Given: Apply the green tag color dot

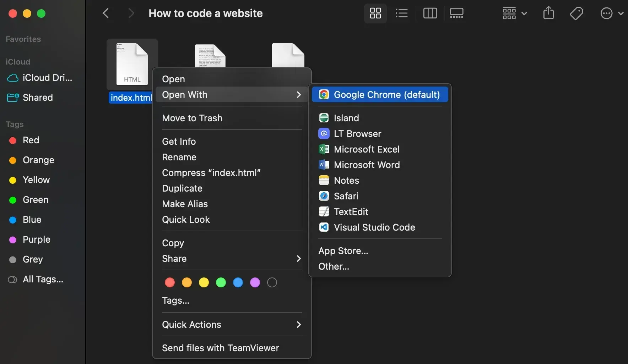Looking at the screenshot, I should click(x=221, y=282).
